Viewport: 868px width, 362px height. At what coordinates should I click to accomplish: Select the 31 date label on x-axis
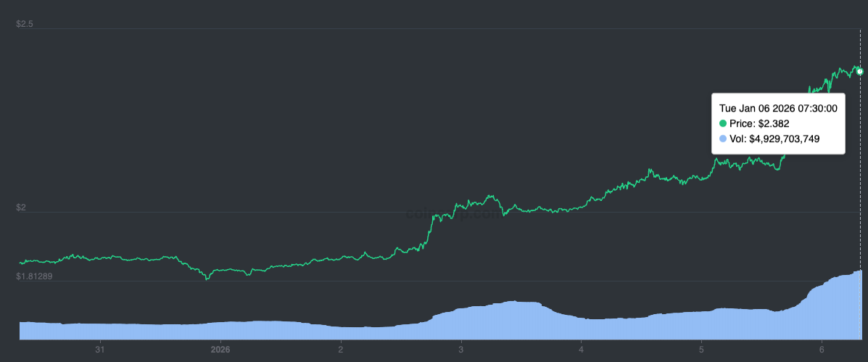pyautogui.click(x=99, y=350)
